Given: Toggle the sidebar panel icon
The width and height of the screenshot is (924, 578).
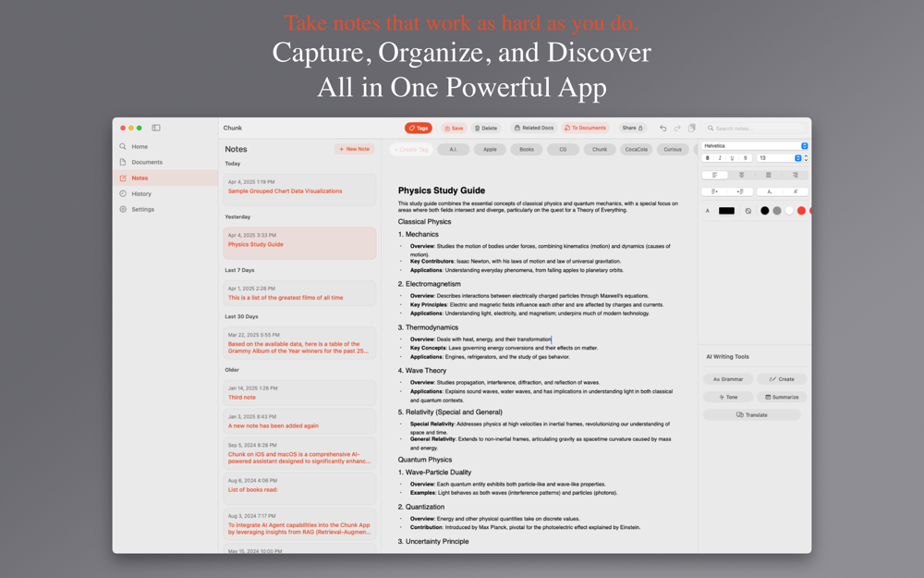Looking at the screenshot, I should click(156, 128).
